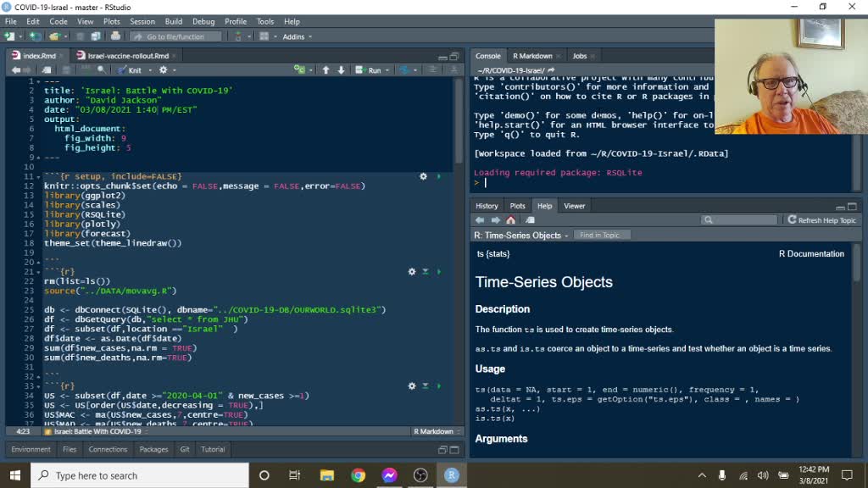Show help in new window icon
868x488 pixels.
(x=530, y=220)
